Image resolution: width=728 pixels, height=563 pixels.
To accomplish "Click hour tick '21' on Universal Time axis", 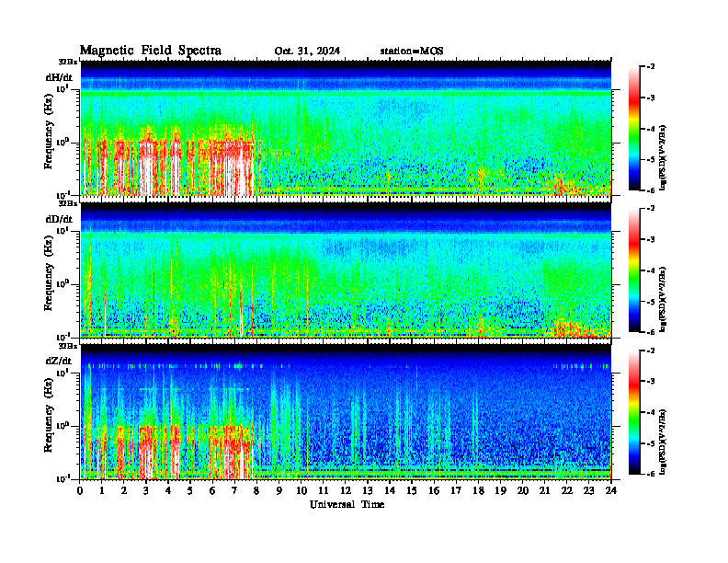I will (544, 490).
